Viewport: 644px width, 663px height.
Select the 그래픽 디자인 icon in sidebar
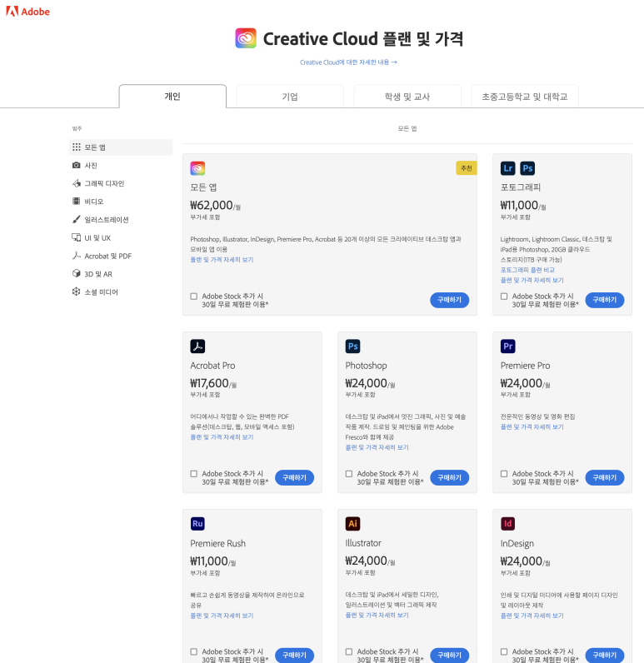point(76,183)
